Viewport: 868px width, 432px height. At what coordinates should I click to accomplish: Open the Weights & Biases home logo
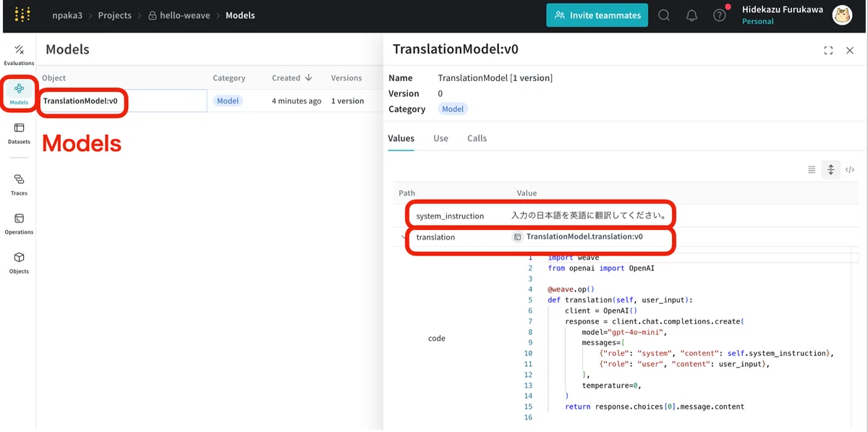(22, 14)
